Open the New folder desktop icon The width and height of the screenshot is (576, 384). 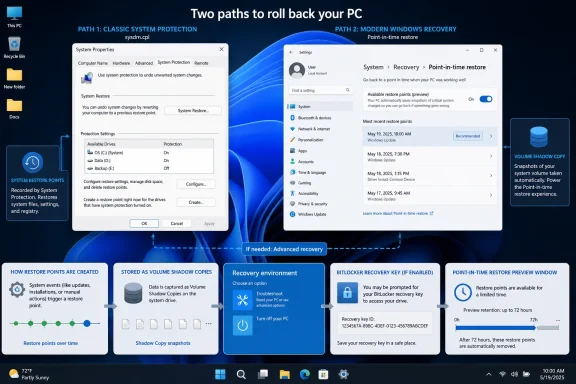pos(14,78)
